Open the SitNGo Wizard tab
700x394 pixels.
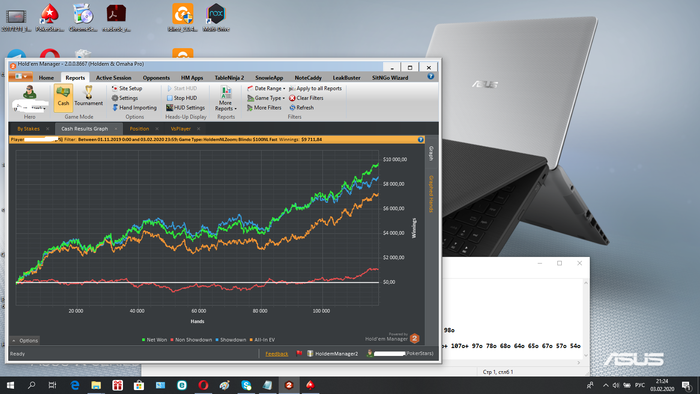tap(390, 78)
